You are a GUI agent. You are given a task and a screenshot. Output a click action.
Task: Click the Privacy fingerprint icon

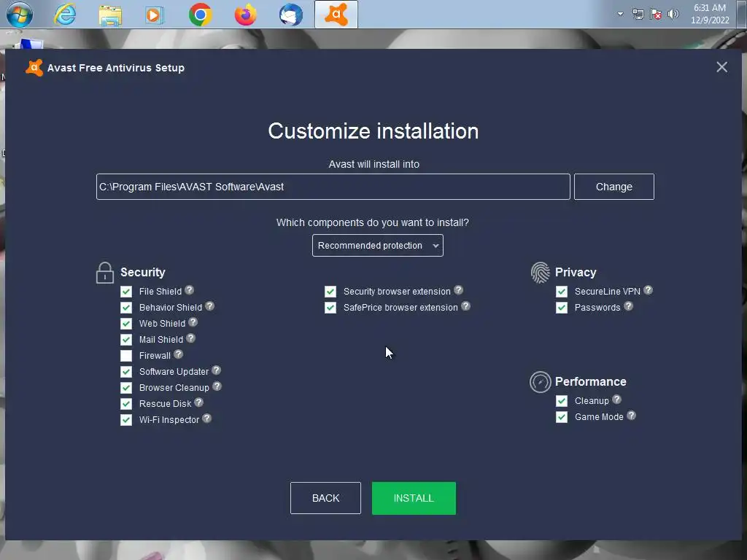click(x=541, y=273)
